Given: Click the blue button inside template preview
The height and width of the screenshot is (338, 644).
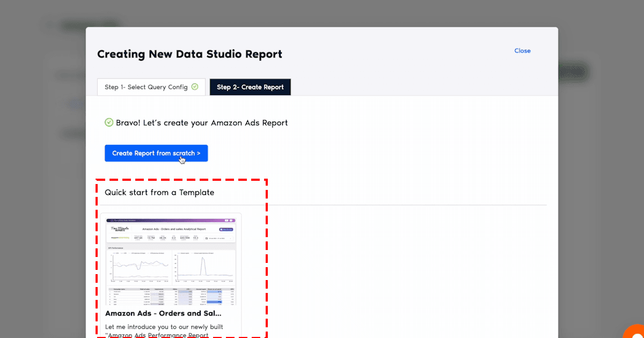Looking at the screenshot, I should pyautogui.click(x=226, y=229).
